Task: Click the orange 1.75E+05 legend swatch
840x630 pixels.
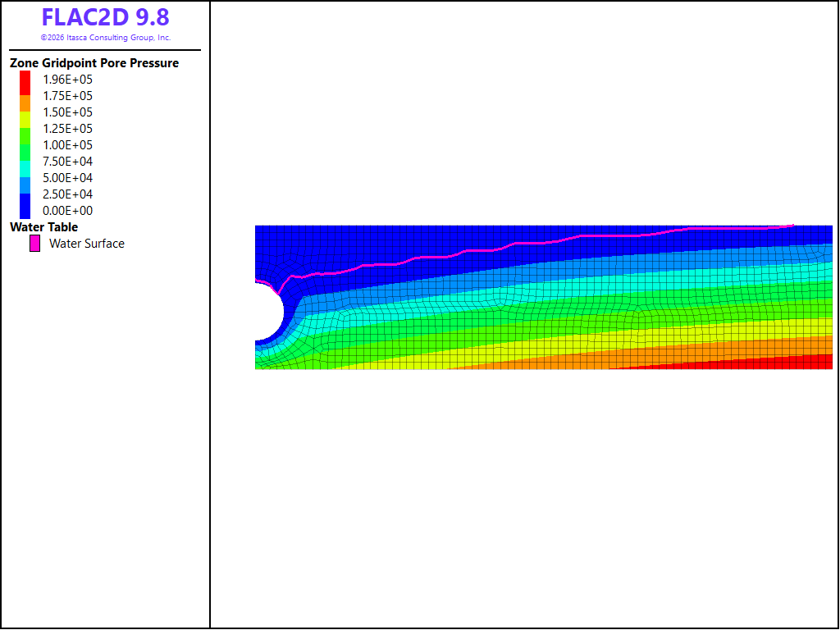Action: tap(25, 103)
